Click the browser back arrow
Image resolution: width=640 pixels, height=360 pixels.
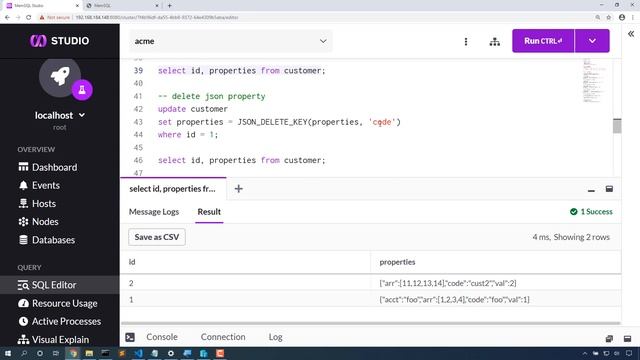tap(7, 18)
